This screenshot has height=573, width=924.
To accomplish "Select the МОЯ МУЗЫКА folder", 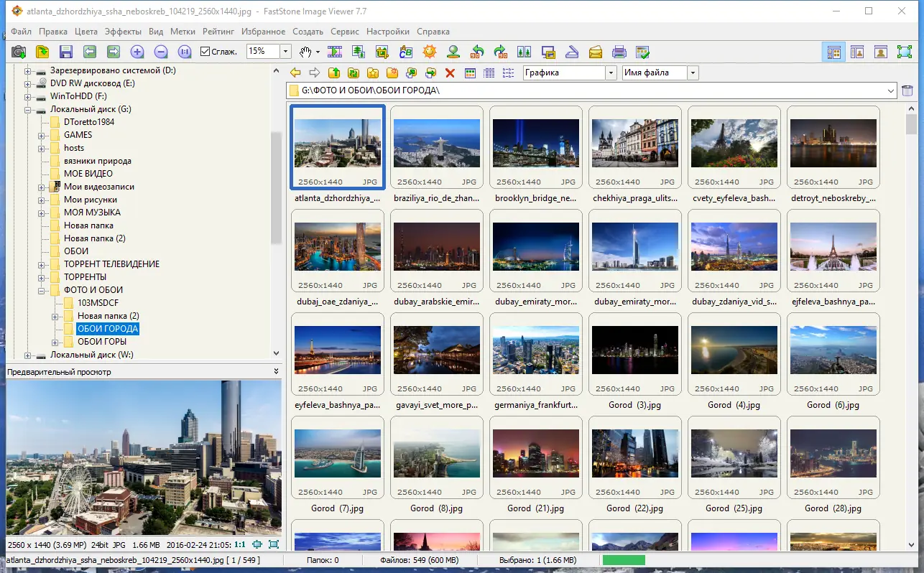I will coord(92,213).
